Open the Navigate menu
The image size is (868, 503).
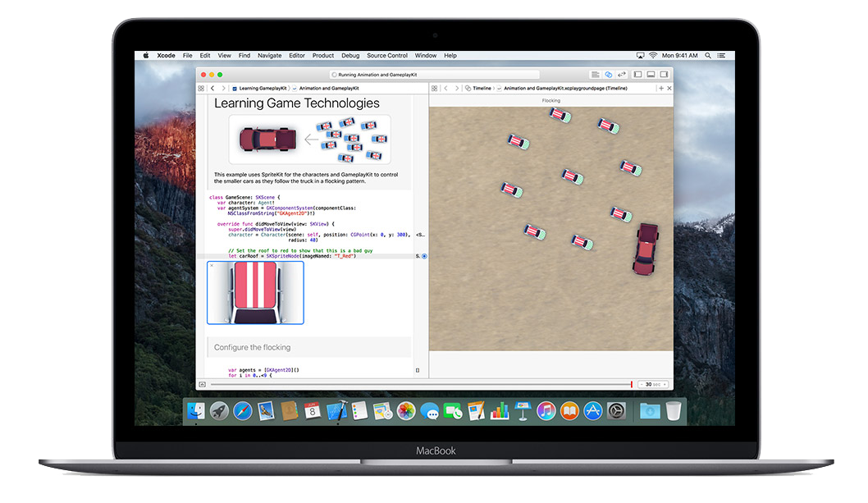(x=270, y=56)
